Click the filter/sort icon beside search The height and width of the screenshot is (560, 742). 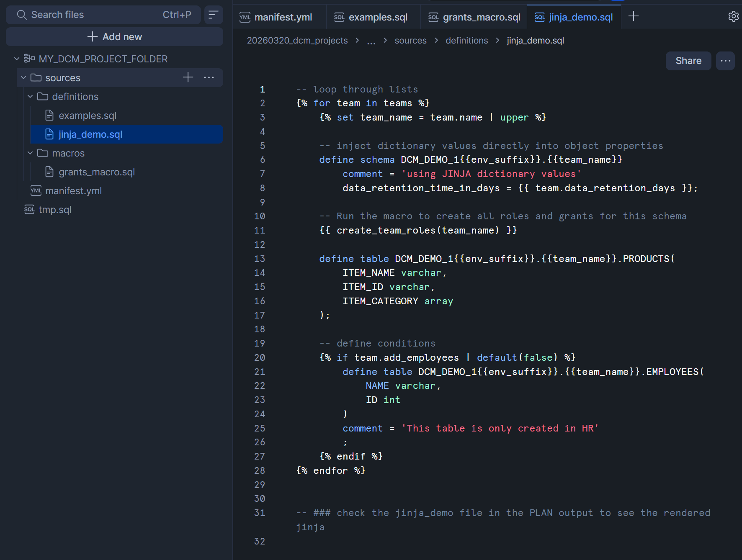[214, 15]
